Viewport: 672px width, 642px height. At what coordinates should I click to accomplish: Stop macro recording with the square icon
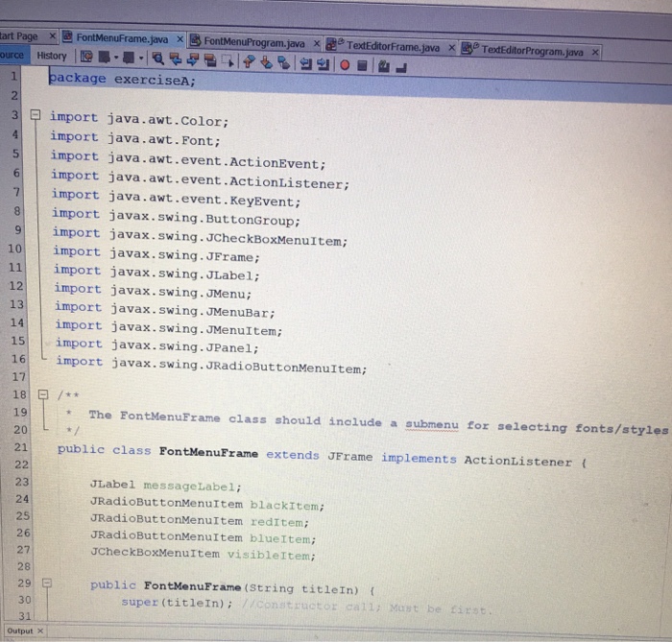point(362,65)
